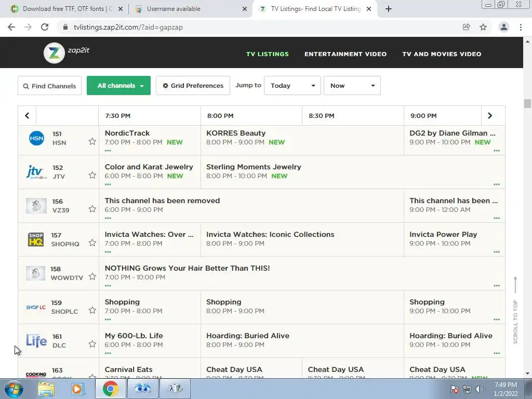The height and width of the screenshot is (399, 532).
Task: Click the page vertical scrollbar thumb
Action: pyautogui.click(x=527, y=103)
